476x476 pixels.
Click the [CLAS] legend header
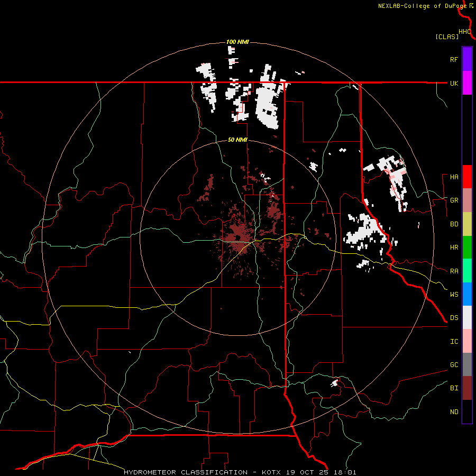point(447,36)
